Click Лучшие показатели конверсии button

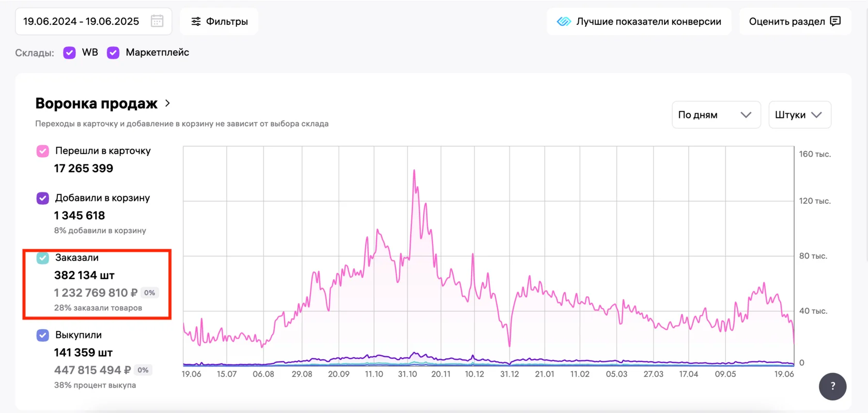pos(639,21)
